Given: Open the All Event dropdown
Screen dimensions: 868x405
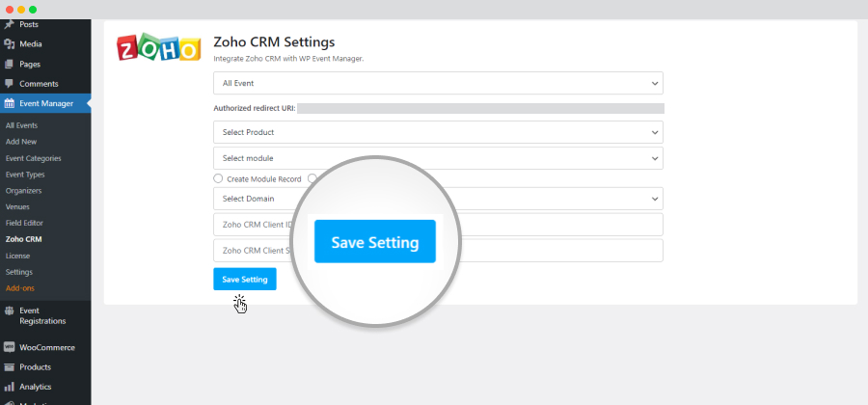Looking at the screenshot, I should click(x=438, y=83).
